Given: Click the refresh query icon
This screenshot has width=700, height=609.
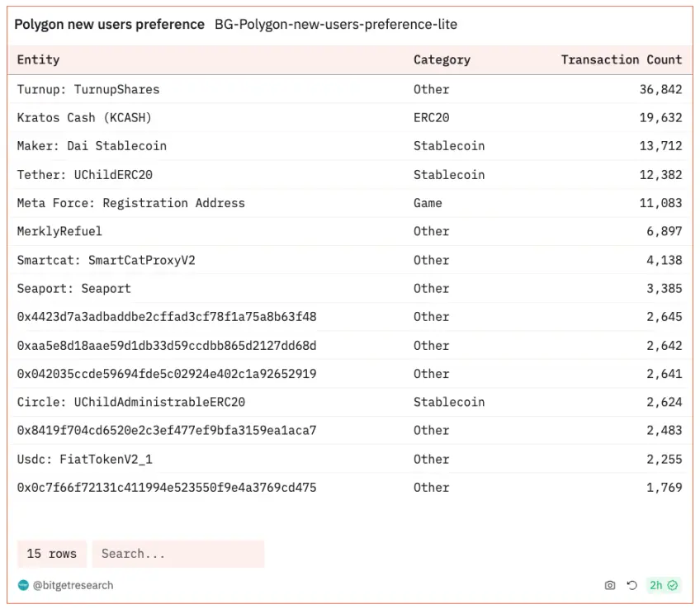Looking at the screenshot, I should pos(631,585).
